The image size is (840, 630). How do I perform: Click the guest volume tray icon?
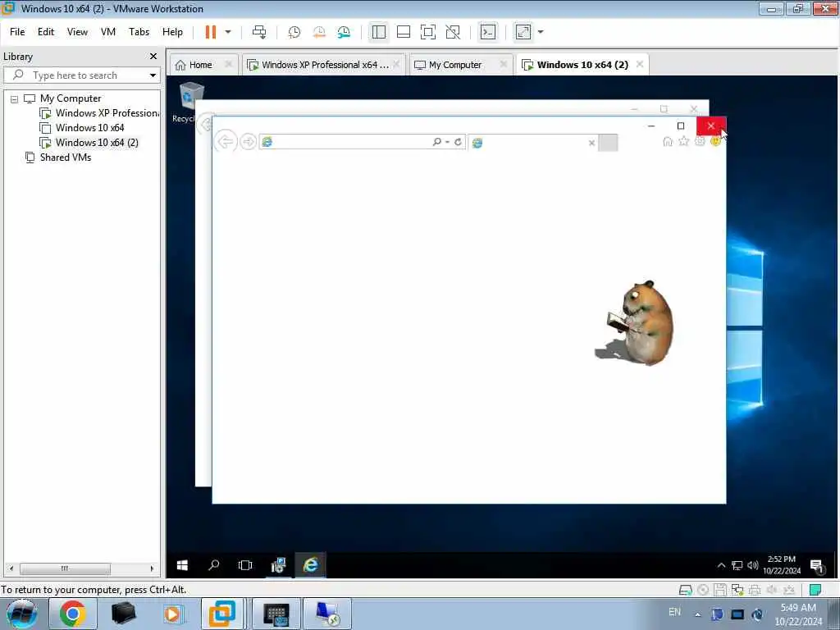[x=753, y=565]
